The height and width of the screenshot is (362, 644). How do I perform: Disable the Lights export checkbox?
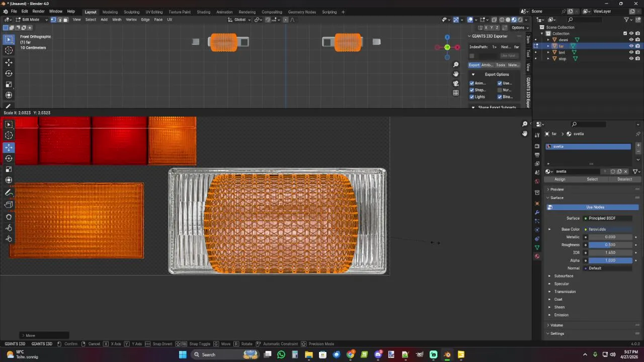coord(472,97)
